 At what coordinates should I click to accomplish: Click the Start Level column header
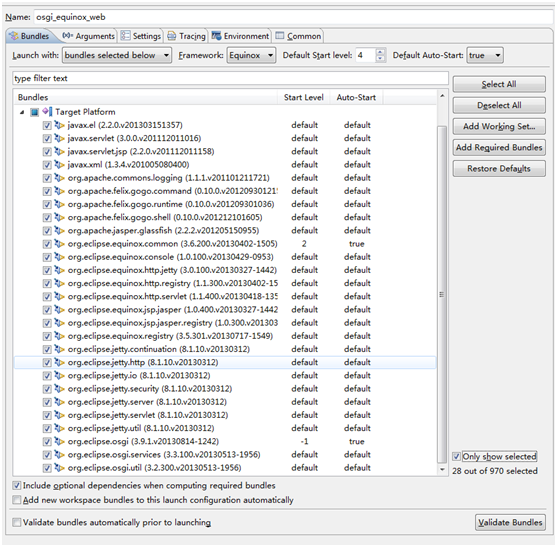(x=303, y=97)
